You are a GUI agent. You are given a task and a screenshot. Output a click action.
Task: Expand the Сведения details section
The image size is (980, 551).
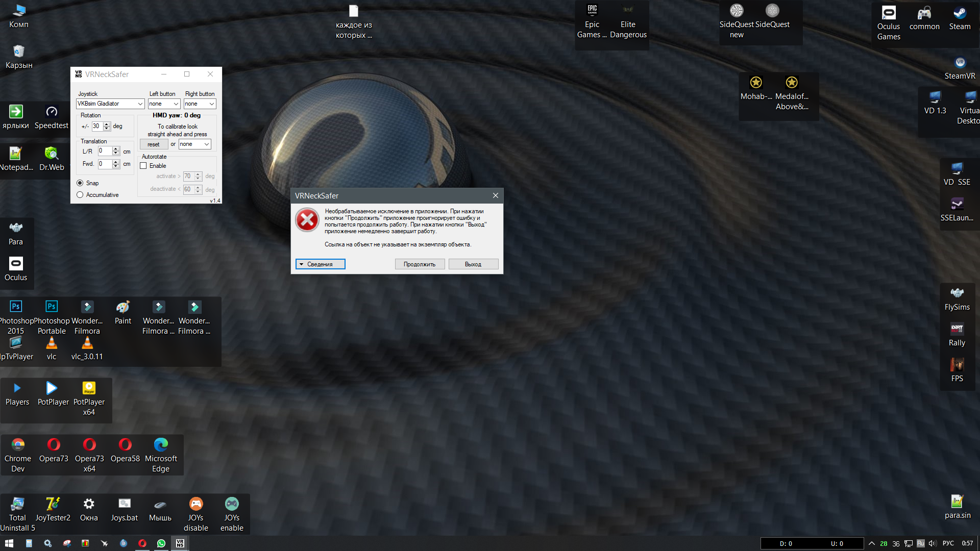(x=321, y=264)
